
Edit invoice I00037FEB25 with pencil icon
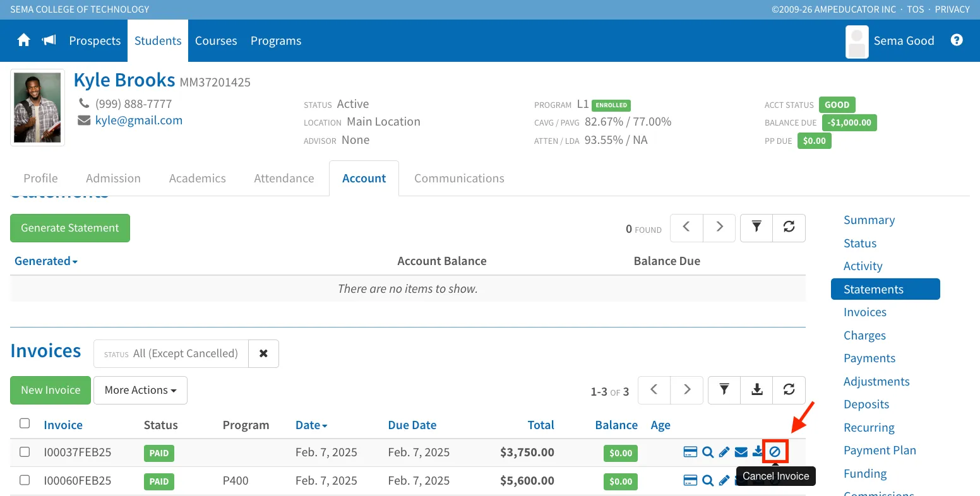(x=724, y=452)
